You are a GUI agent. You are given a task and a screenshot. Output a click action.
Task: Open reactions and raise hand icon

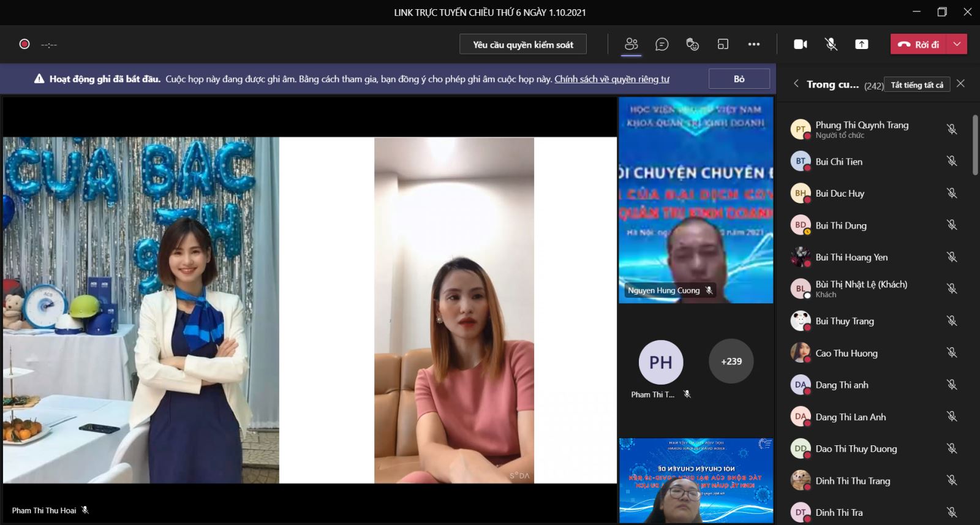click(692, 44)
